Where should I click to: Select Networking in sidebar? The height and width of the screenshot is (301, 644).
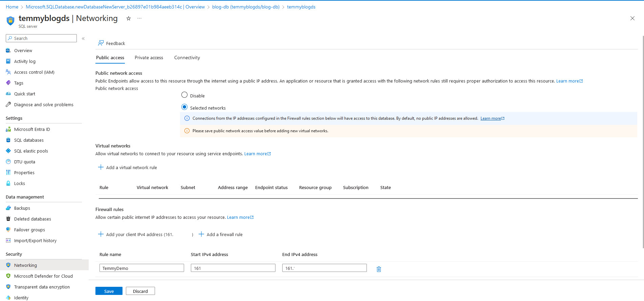44,265
